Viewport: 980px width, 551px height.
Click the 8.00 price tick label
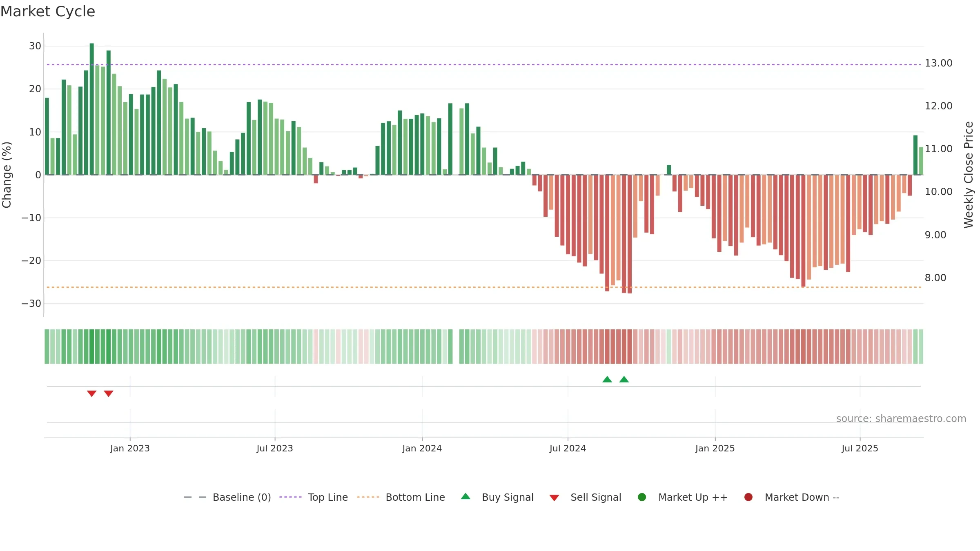[x=935, y=278]
